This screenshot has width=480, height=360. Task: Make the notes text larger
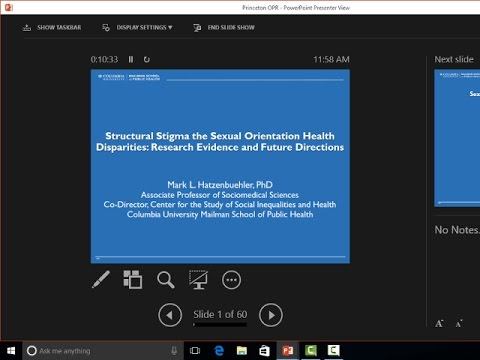(439, 323)
